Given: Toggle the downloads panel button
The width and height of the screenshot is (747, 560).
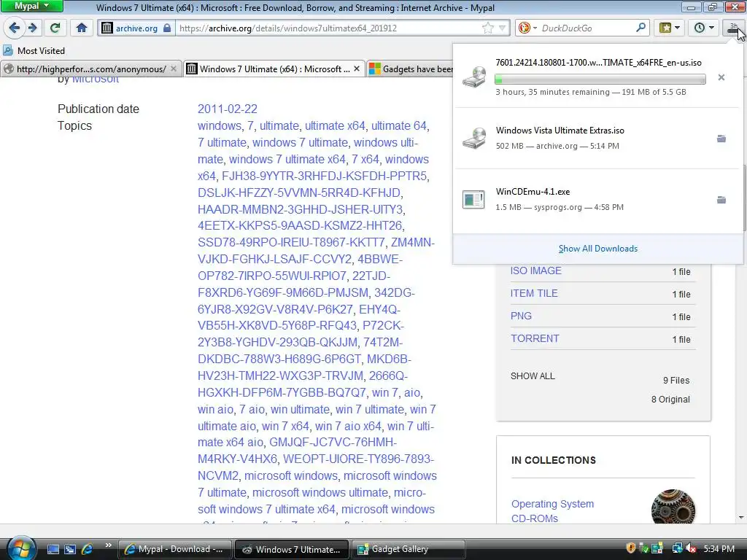Looking at the screenshot, I should coord(734,28).
